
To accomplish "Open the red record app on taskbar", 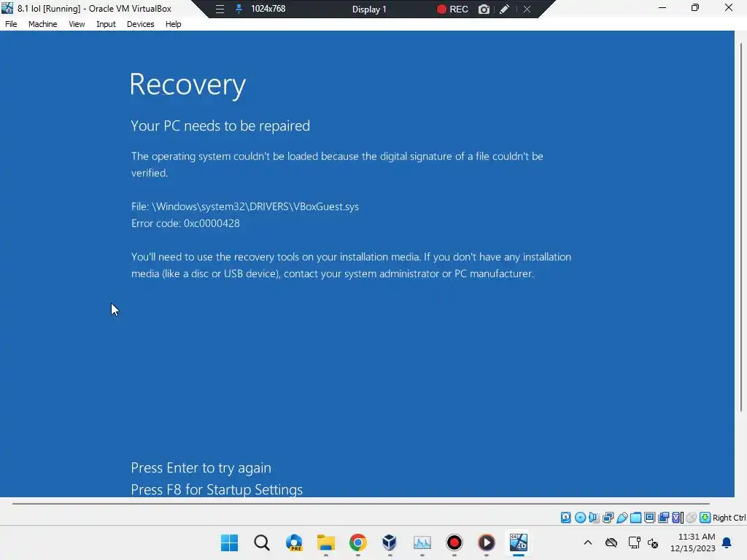I will (454, 542).
